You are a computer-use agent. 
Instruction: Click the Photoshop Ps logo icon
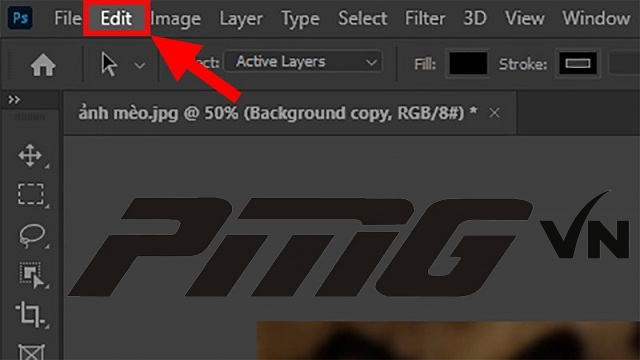20,18
